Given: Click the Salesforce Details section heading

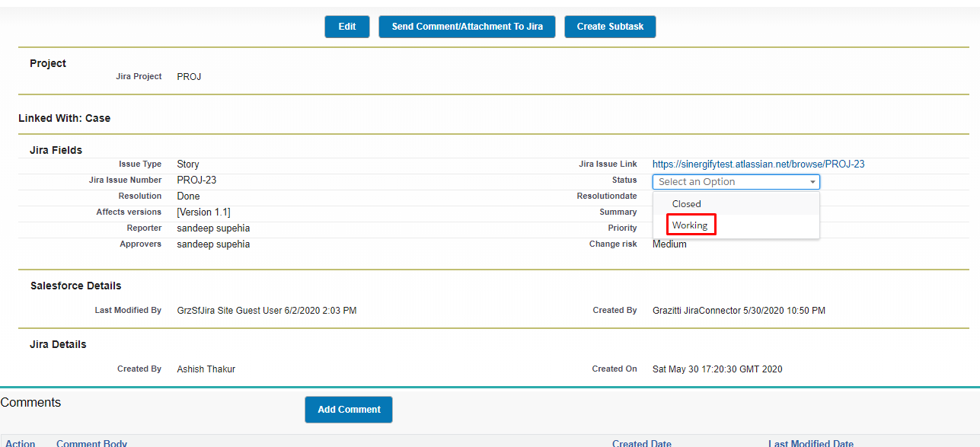Looking at the screenshot, I should pos(75,286).
